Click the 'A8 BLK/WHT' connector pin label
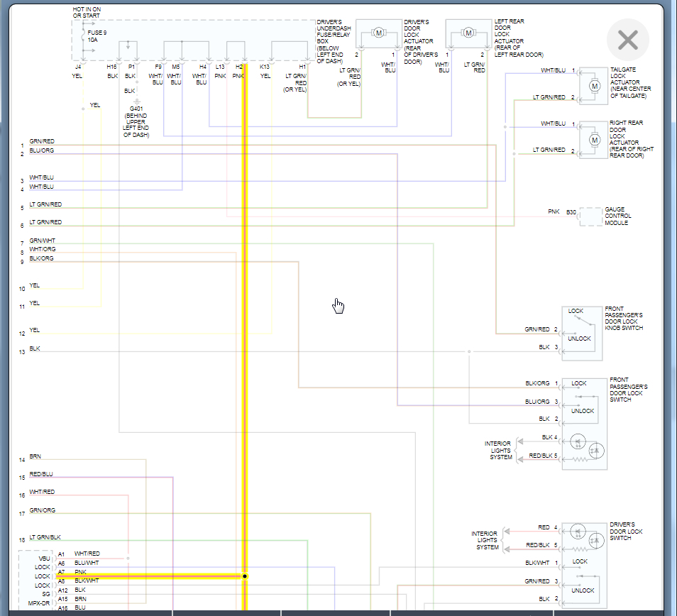This screenshot has height=616, width=677. 79,581
